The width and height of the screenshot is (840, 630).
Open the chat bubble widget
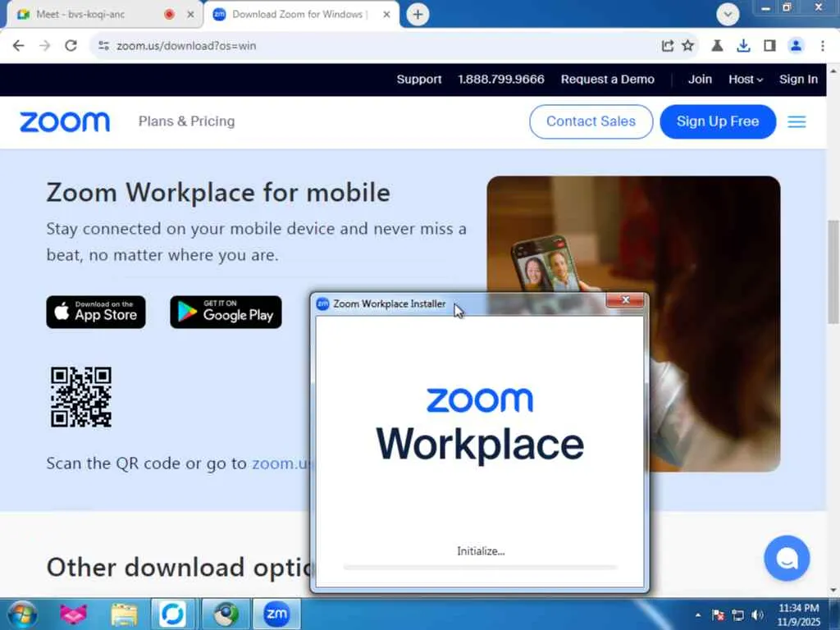787,558
